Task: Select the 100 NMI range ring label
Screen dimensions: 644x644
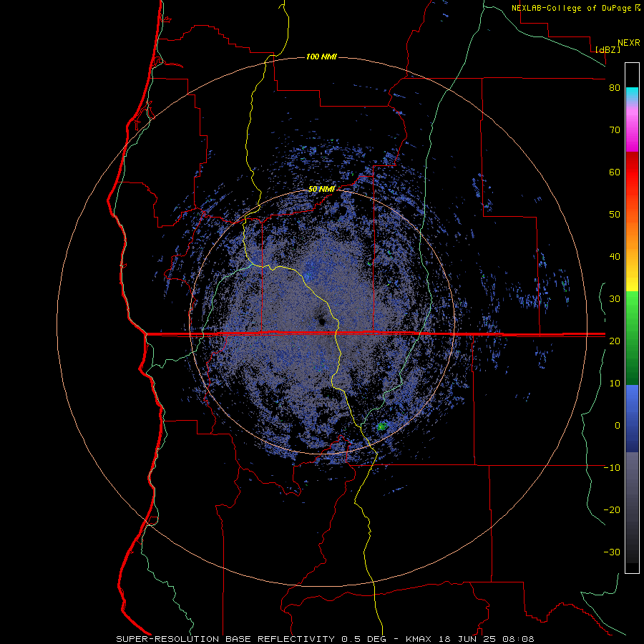Action: [321, 57]
